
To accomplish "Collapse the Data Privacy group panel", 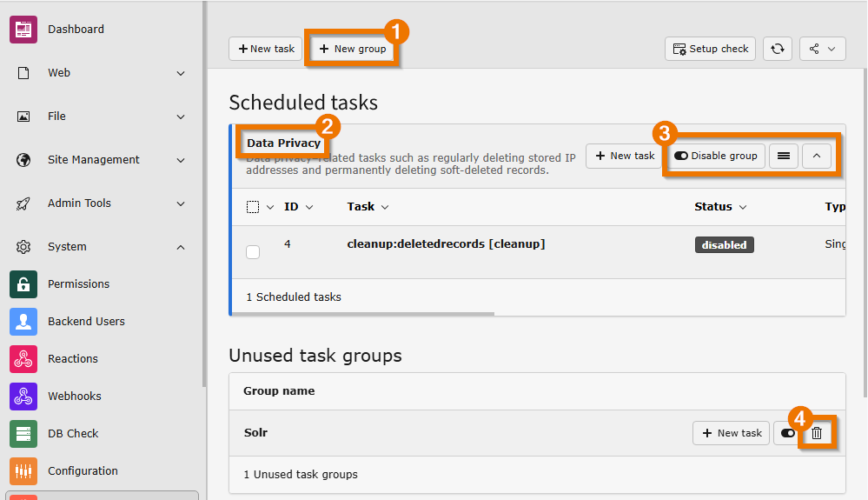I will 816,156.
